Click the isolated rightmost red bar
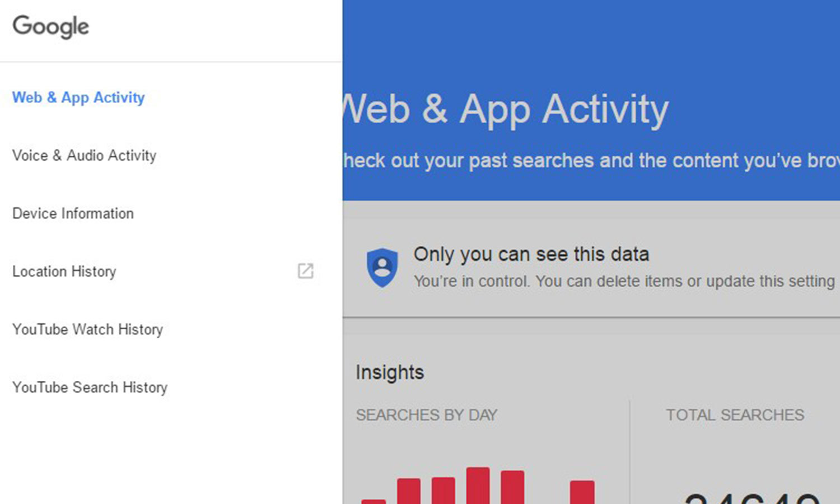840x504 pixels. pos(582,492)
